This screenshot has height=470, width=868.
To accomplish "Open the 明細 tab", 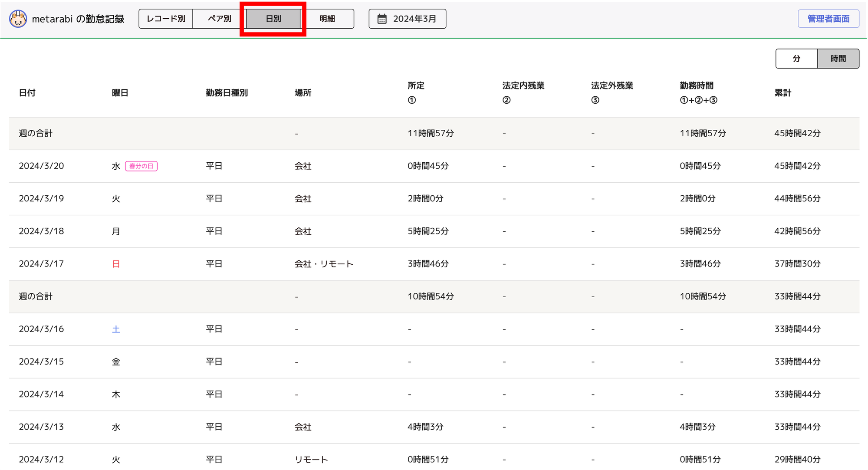I will point(327,19).
